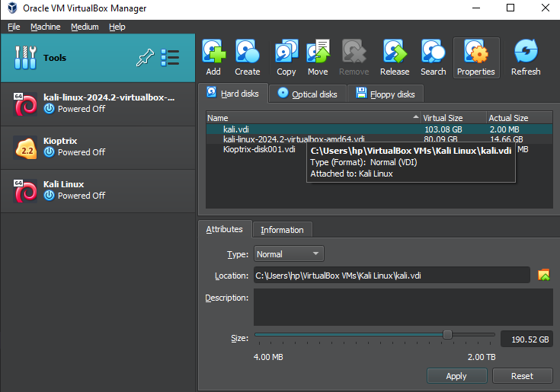
Task: Toggle the Properties pane button
Action: click(x=476, y=57)
